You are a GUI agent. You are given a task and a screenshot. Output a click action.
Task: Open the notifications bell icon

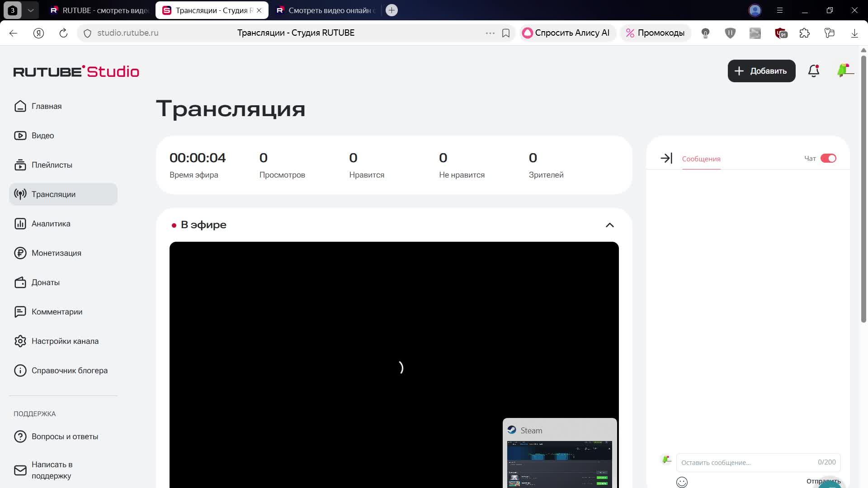pyautogui.click(x=813, y=71)
